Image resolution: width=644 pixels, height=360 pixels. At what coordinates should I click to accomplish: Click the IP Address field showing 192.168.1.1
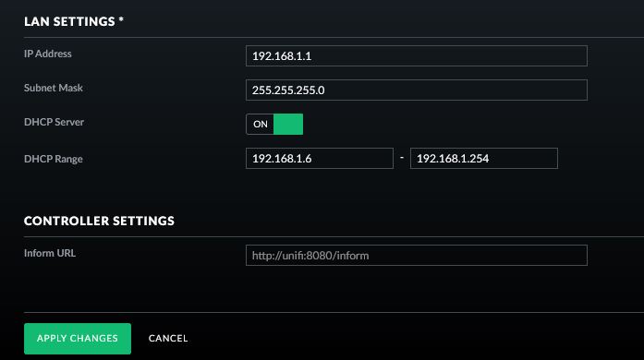click(x=417, y=55)
